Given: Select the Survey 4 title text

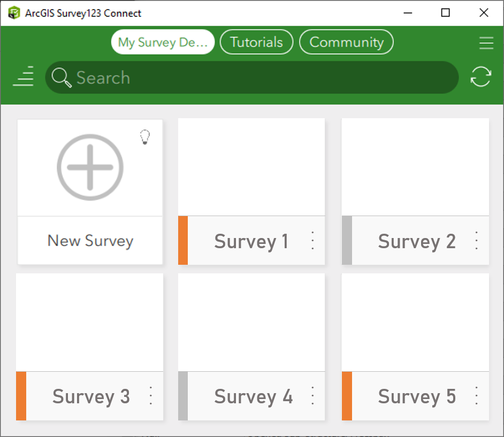Looking at the screenshot, I should 254,397.
